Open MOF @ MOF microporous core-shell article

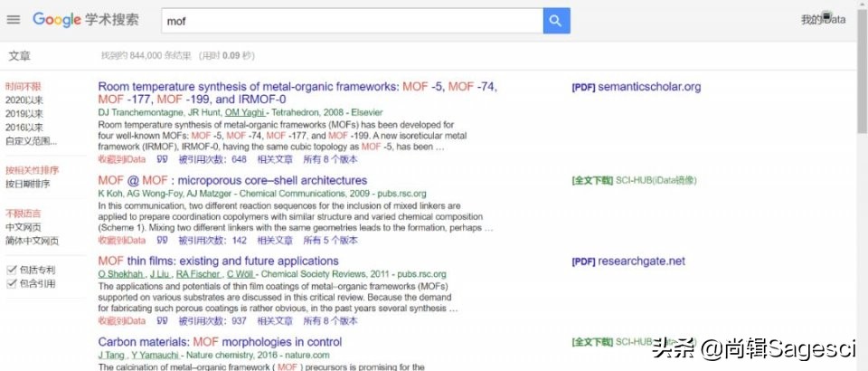(x=232, y=180)
